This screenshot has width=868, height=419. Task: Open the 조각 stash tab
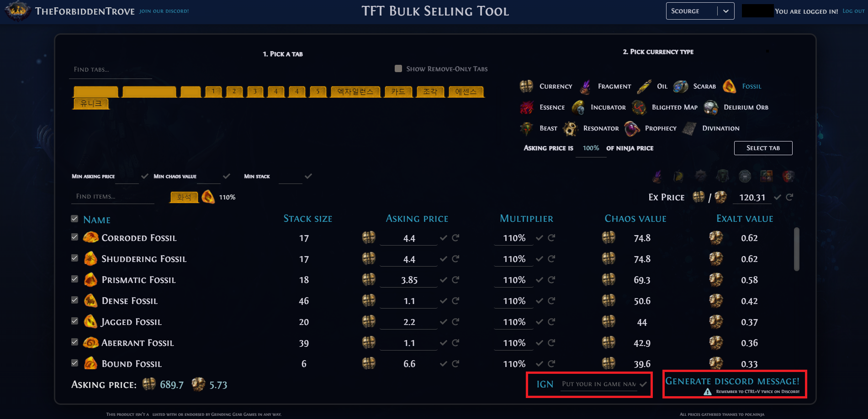[430, 92]
